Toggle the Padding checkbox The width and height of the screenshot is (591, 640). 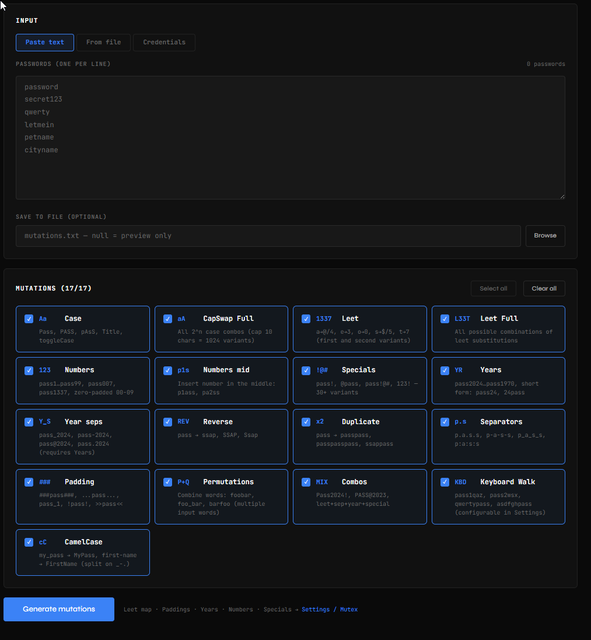click(29, 482)
